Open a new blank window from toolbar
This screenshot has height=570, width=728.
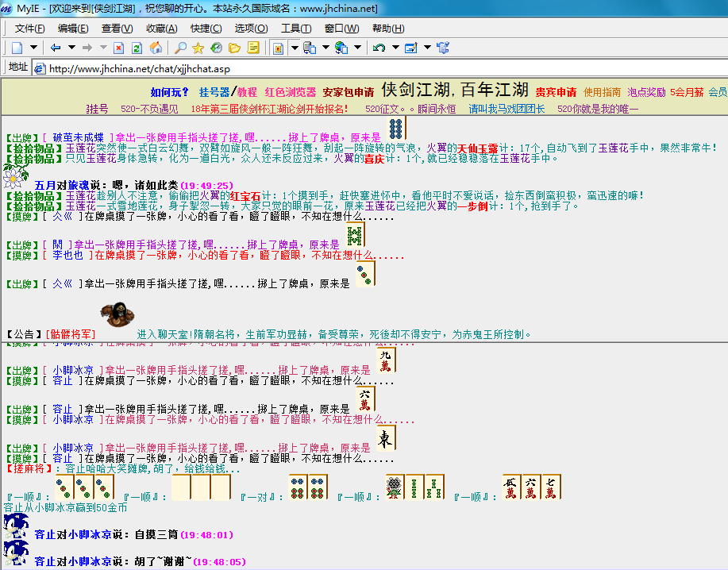coord(17,48)
